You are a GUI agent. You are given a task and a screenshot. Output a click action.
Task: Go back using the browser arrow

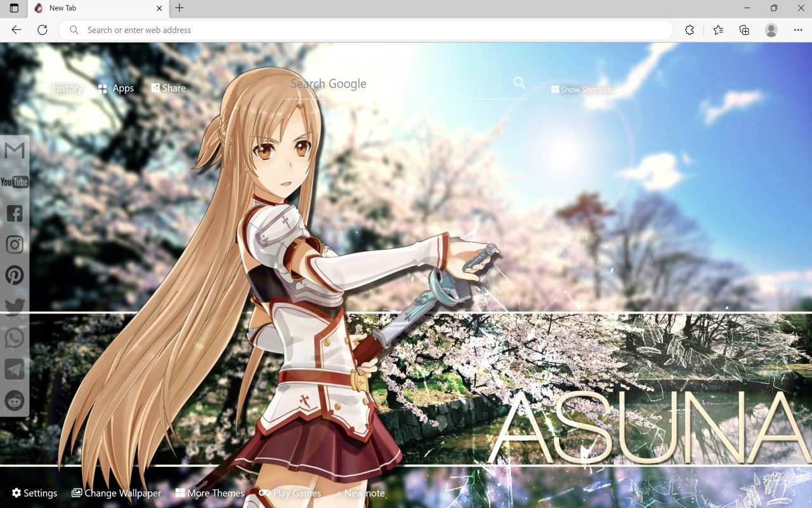(x=16, y=30)
